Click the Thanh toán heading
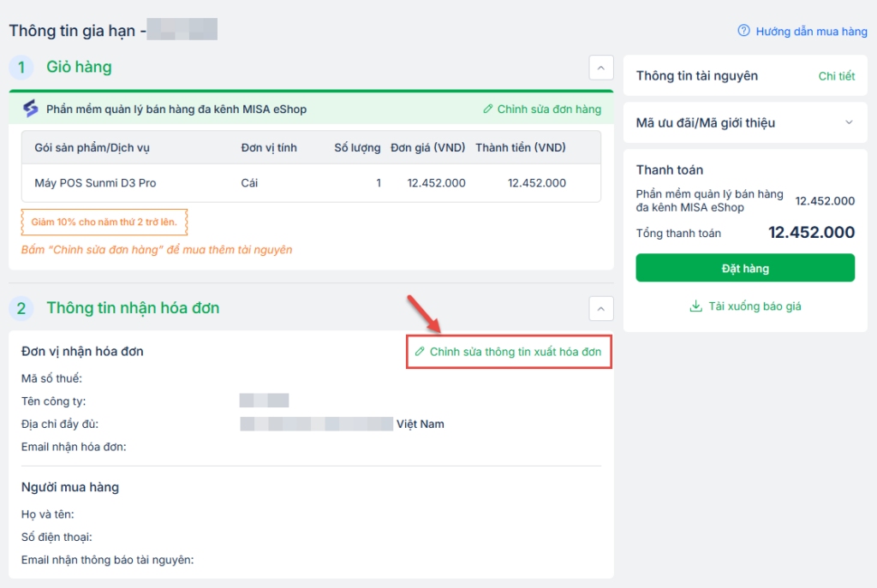877x588 pixels. point(670,170)
